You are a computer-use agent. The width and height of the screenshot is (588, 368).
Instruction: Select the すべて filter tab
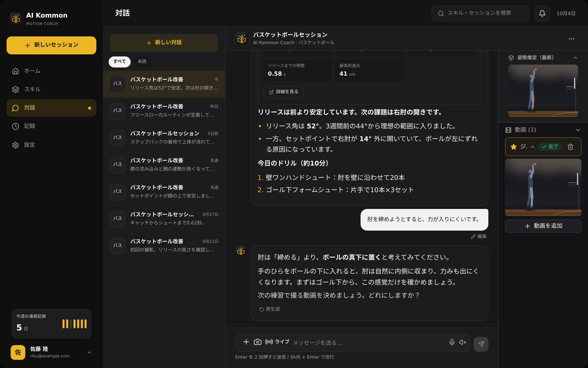119,62
